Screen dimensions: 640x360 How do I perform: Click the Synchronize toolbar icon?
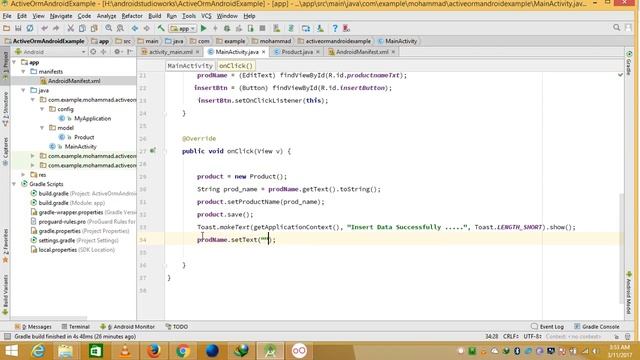[x=30, y=28]
